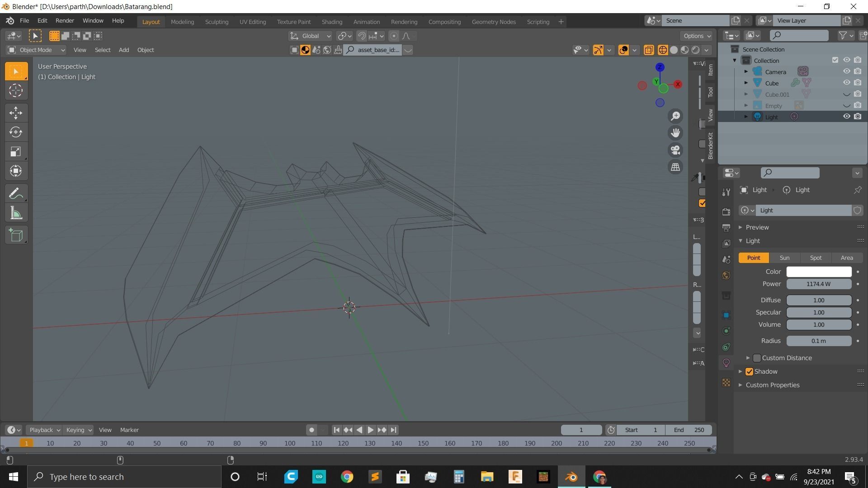Open File Explorer from taskbar

coord(487,477)
